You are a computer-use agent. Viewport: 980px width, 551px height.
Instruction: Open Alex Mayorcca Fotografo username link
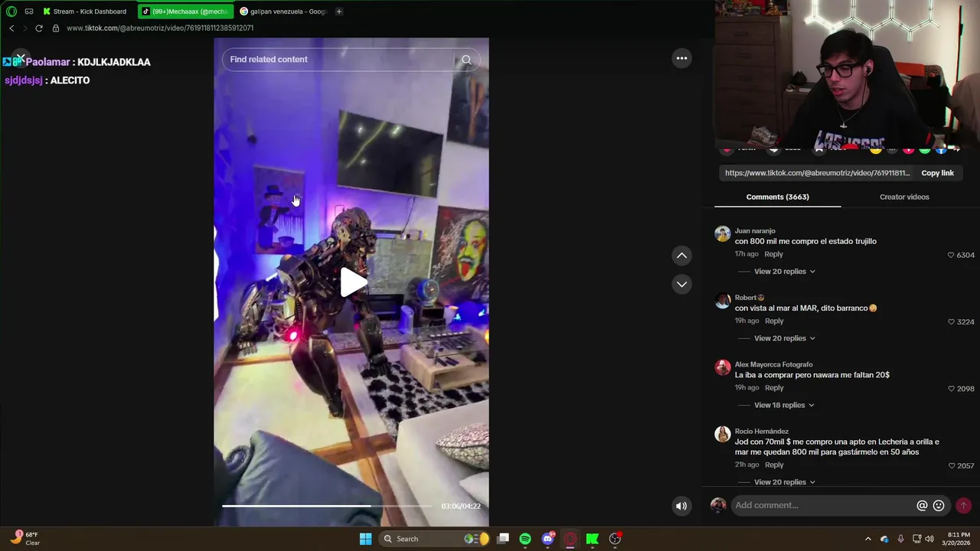[x=773, y=365]
